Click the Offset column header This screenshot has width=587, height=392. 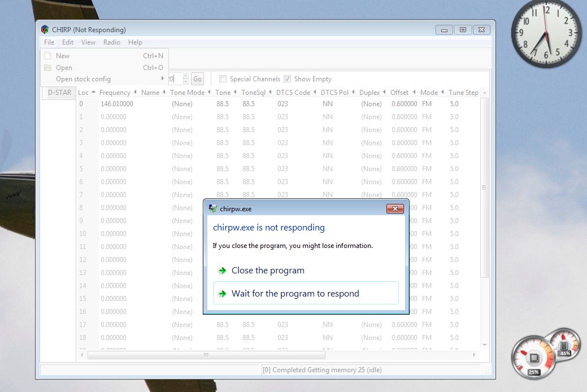pos(403,93)
